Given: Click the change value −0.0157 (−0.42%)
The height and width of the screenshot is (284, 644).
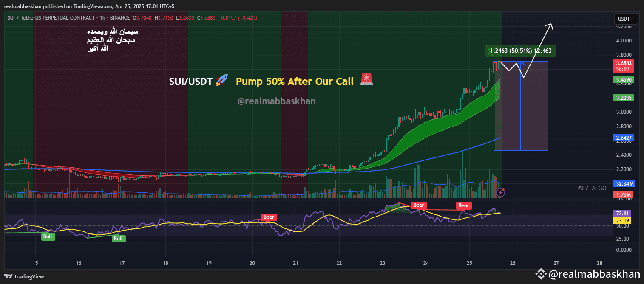Looking at the screenshot, I should pyautogui.click(x=237, y=18).
